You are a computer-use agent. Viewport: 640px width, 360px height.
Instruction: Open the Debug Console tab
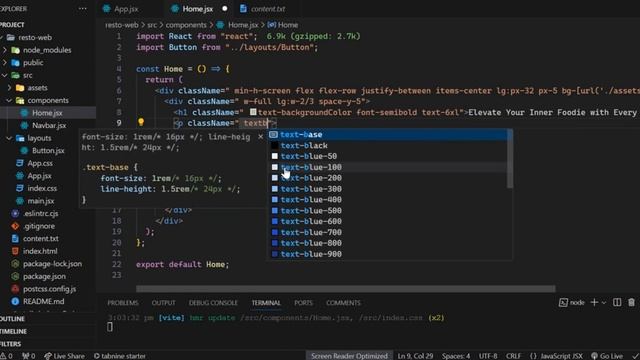pos(213,303)
